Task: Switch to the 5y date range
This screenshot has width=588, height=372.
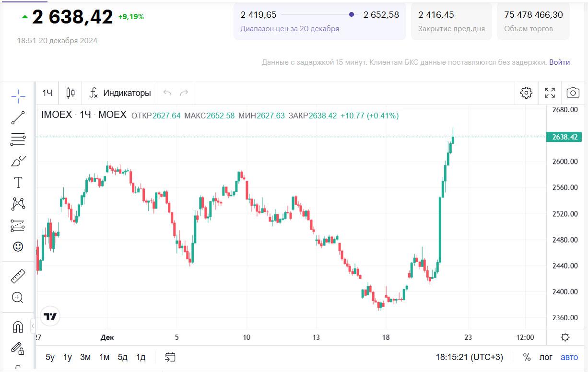Action: [50, 357]
